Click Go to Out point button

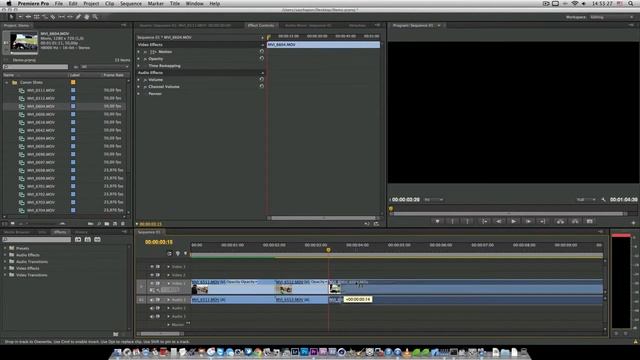[x=543, y=221]
